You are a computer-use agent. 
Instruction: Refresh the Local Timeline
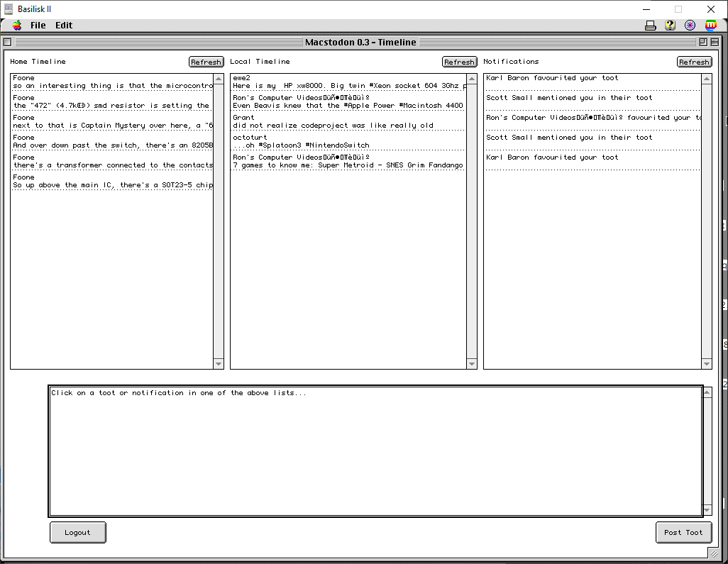459,62
